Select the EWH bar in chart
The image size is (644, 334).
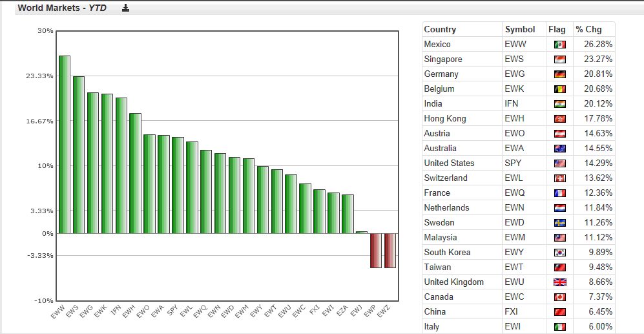tap(136, 173)
